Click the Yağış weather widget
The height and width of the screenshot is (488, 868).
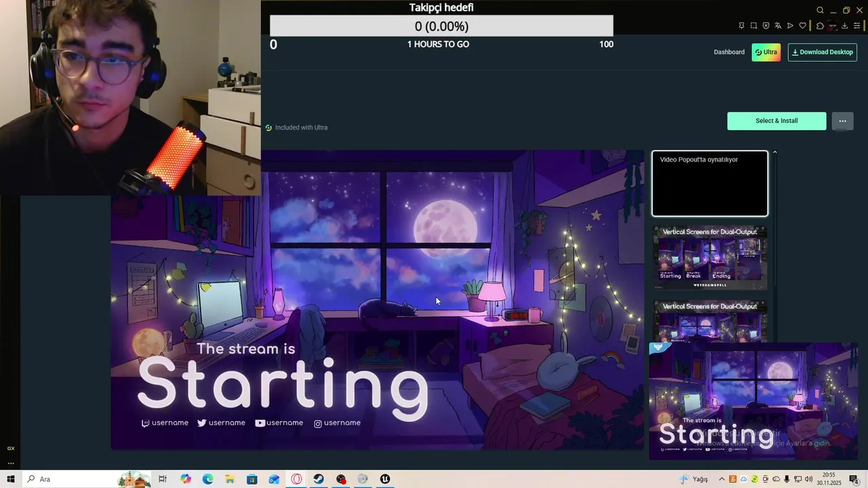tap(694, 479)
